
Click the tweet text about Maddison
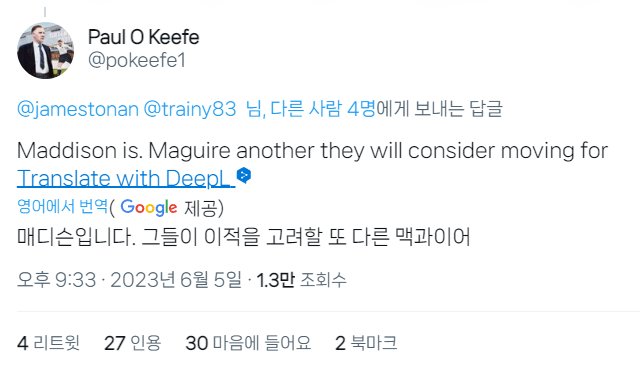312,151
